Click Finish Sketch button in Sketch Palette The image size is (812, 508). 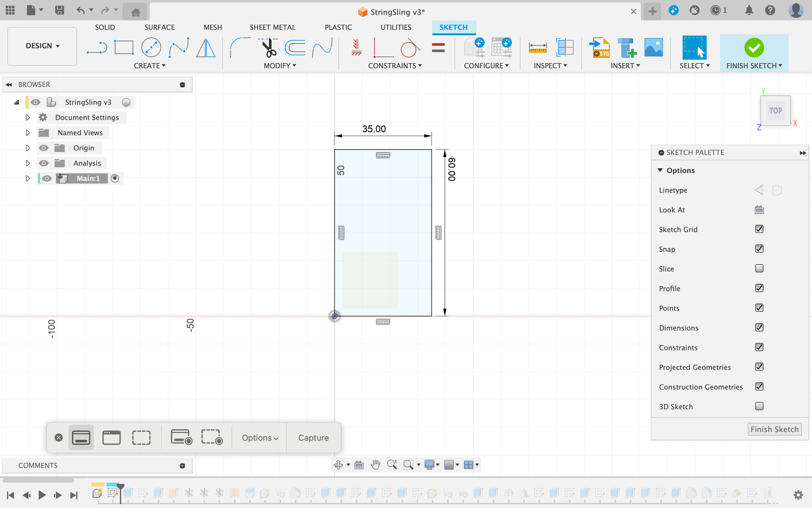point(774,429)
